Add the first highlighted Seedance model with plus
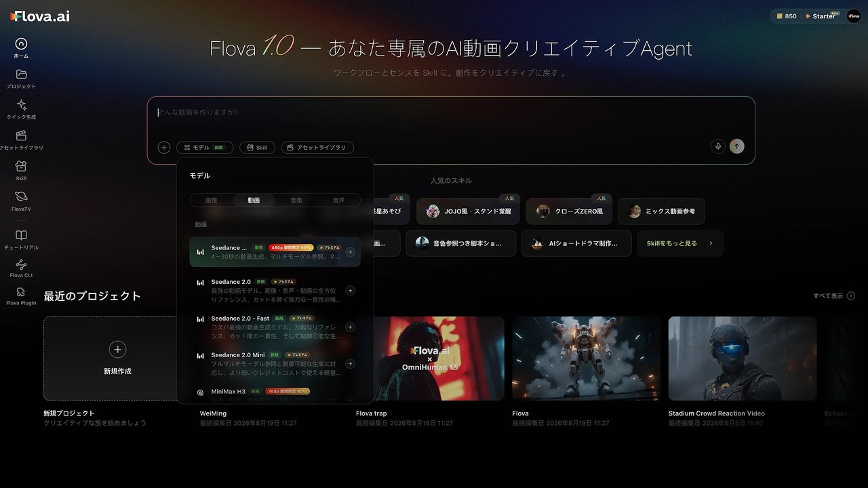The image size is (868, 488). pyautogui.click(x=350, y=252)
